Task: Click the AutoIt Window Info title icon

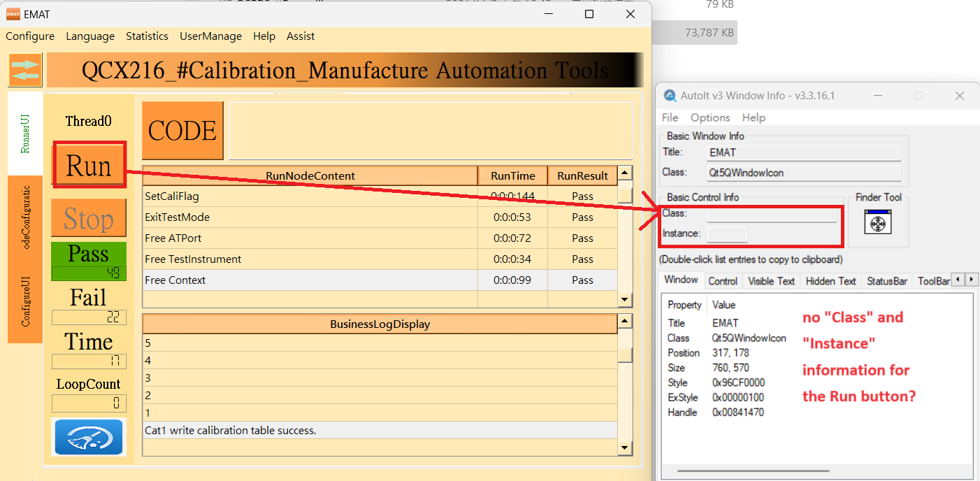Action: (x=670, y=96)
